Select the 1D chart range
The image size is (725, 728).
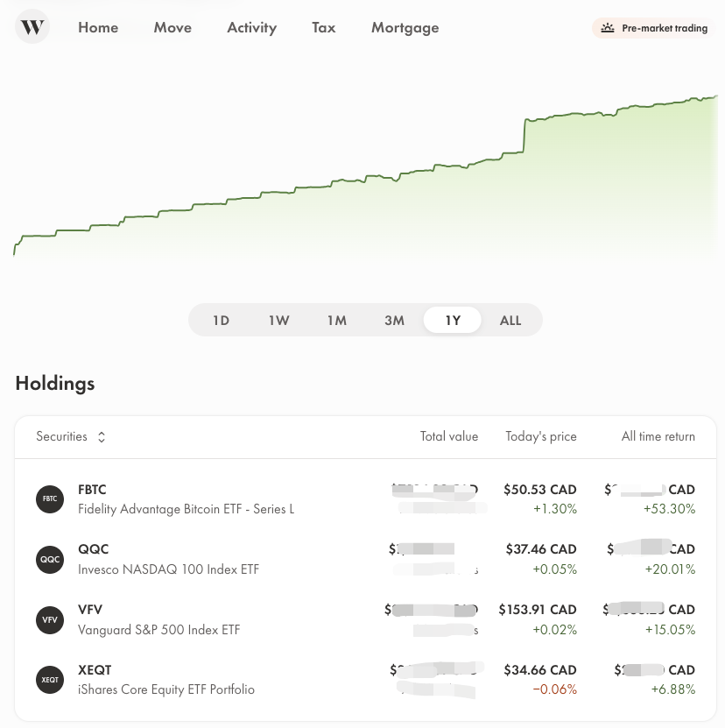(x=221, y=321)
